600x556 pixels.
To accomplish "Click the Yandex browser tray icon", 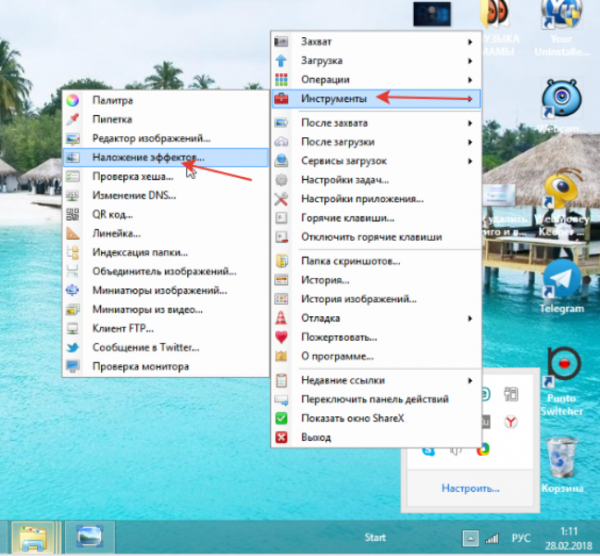I will click(x=511, y=422).
